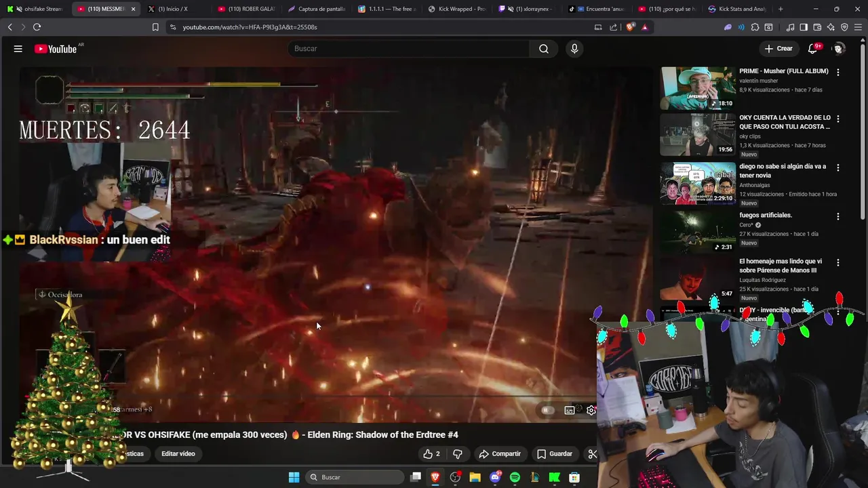868x488 pixels.
Task: Switch to ROBER GALAT tab
Action: (x=245, y=9)
